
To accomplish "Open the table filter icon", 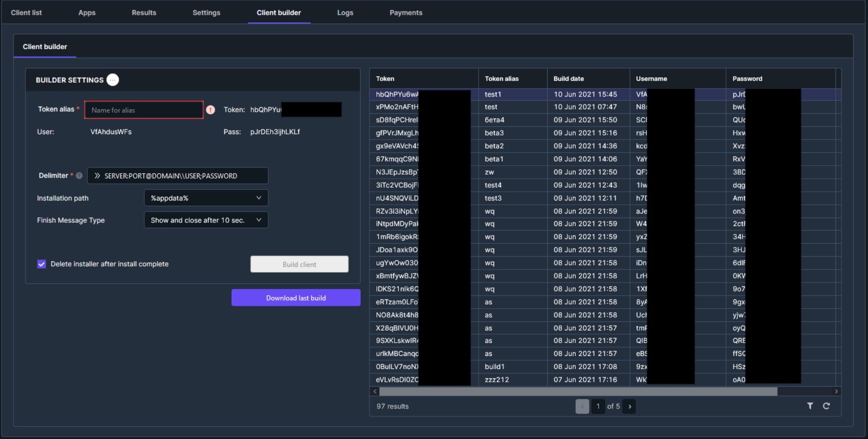I will pos(810,406).
